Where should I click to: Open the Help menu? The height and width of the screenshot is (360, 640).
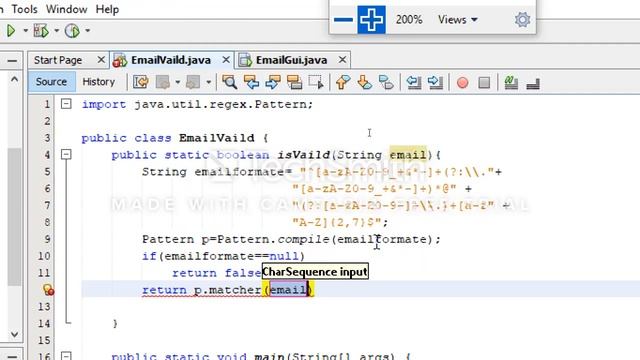[107, 9]
